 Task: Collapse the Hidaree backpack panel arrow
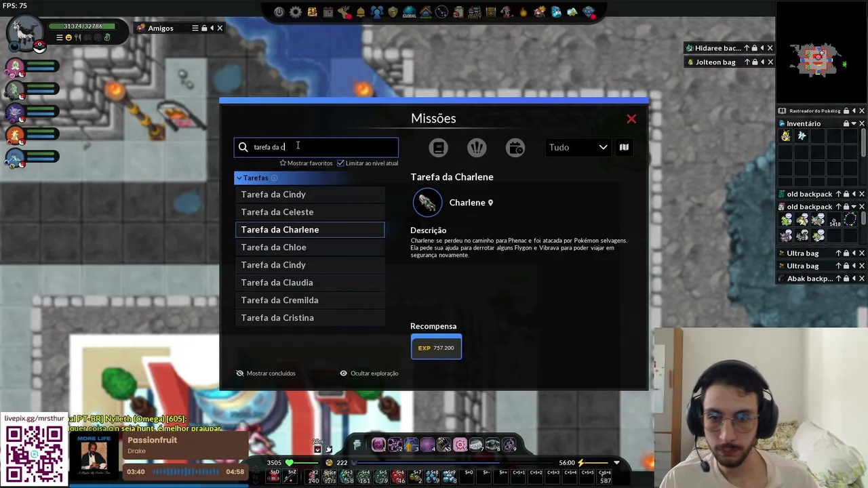pyautogui.click(x=762, y=48)
